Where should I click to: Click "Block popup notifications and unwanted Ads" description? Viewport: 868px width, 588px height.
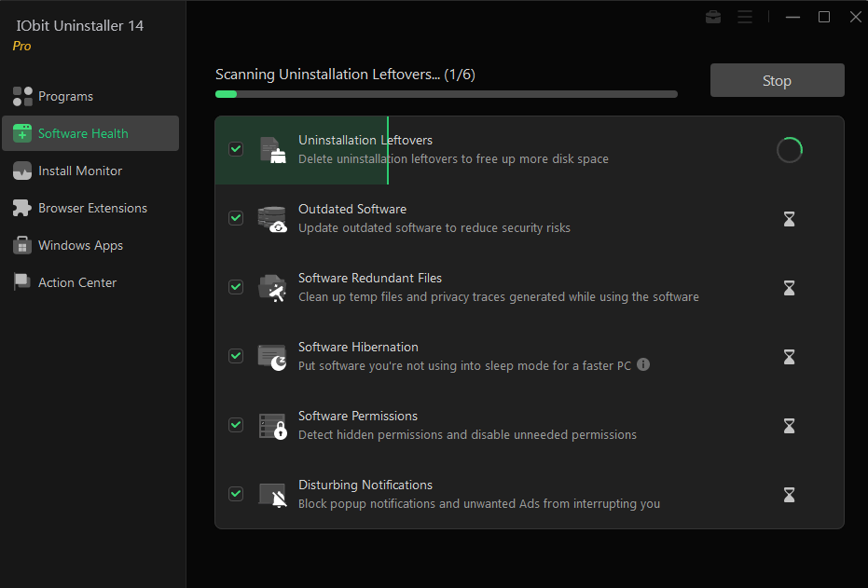pos(479,503)
